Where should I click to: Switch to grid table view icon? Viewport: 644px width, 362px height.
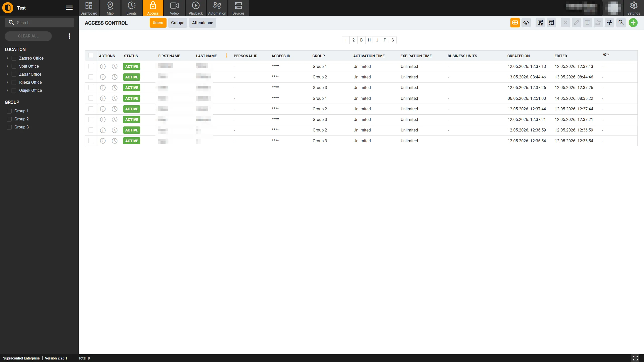(515, 23)
